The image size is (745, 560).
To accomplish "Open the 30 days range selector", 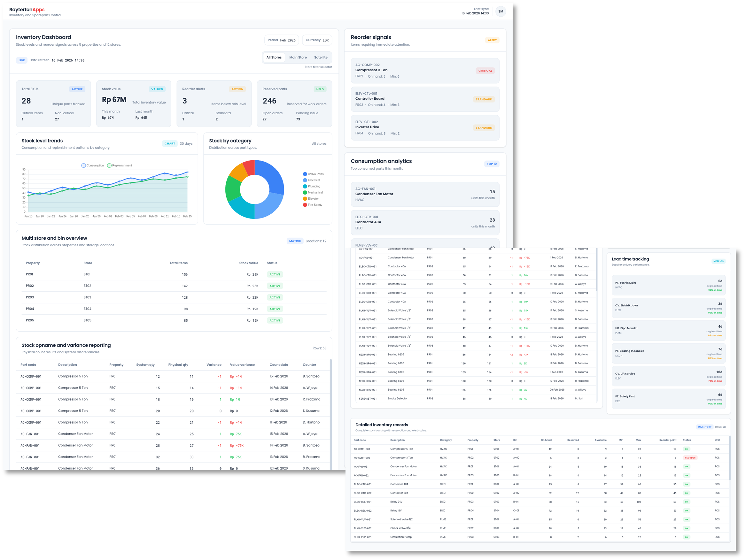I will [x=186, y=143].
